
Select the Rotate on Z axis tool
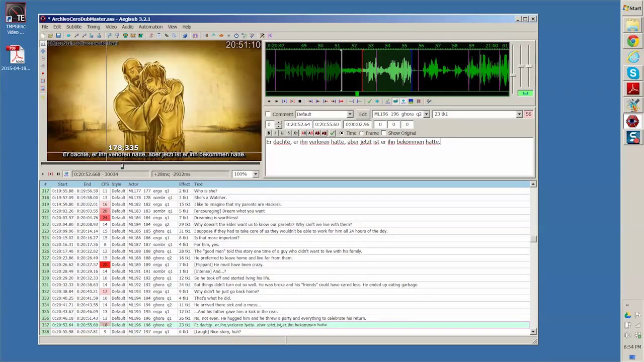click(43, 58)
